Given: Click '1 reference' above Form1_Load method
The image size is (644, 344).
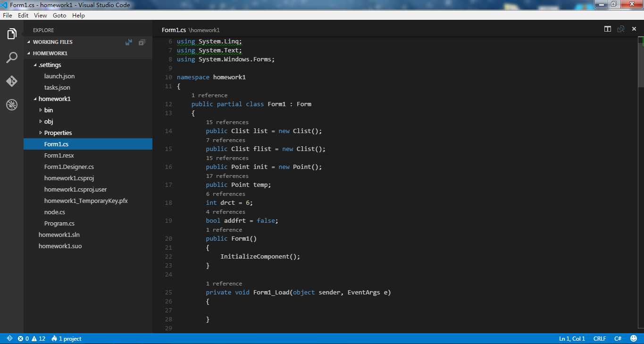Looking at the screenshot, I should pyautogui.click(x=224, y=284).
